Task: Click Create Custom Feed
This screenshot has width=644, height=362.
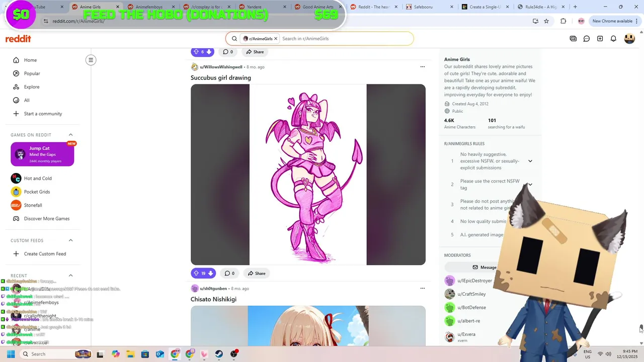Action: click(45, 254)
